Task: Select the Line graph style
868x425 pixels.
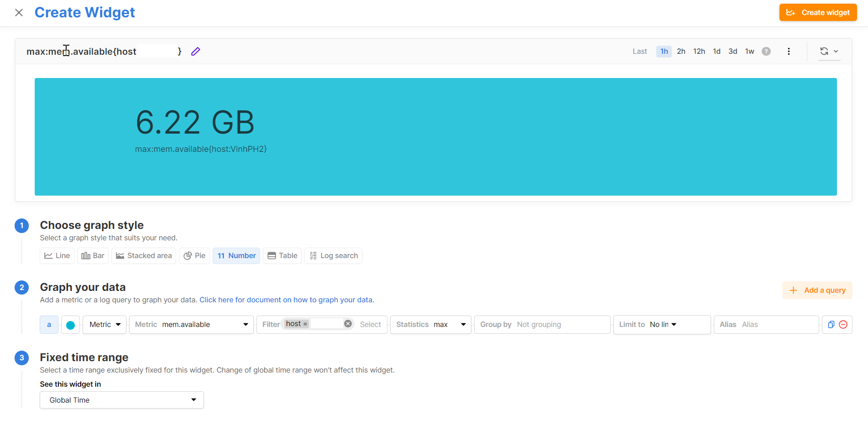Action: (x=57, y=256)
